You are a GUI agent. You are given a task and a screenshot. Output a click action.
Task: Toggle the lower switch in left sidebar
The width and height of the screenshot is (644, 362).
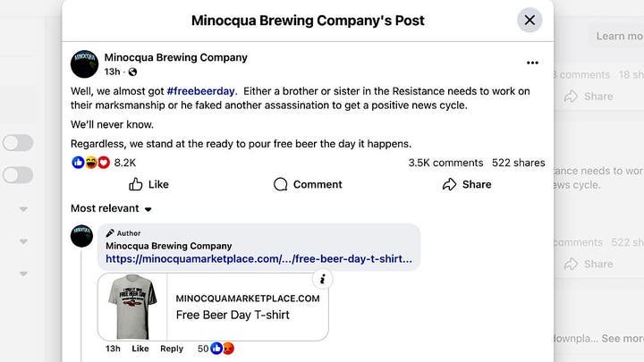tap(17, 175)
